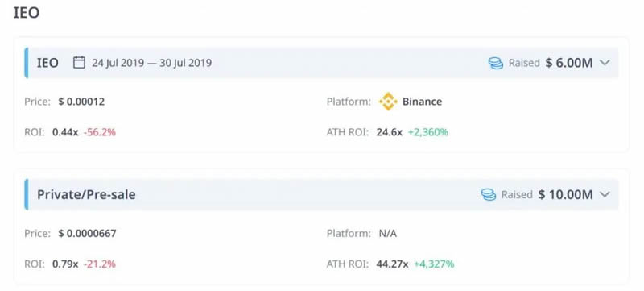Click the IEO price $ 0.00012
Screen dimensions: 644x291
pos(81,102)
